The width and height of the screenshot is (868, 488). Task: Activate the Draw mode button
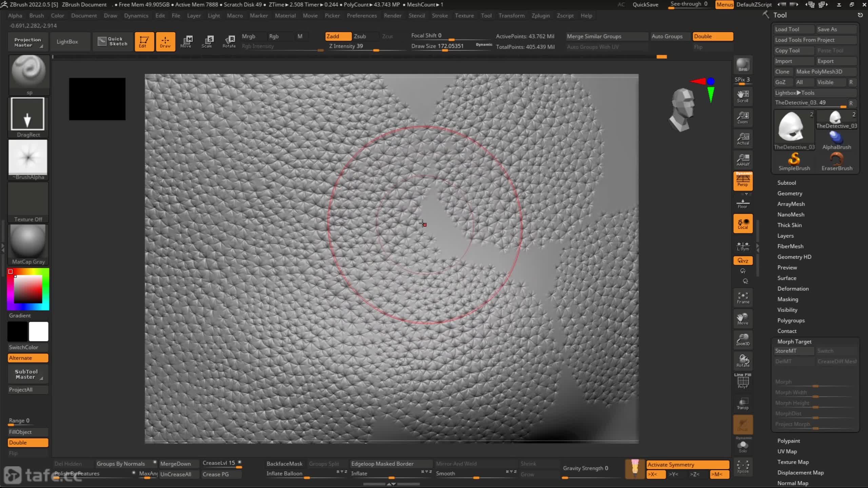coord(165,42)
